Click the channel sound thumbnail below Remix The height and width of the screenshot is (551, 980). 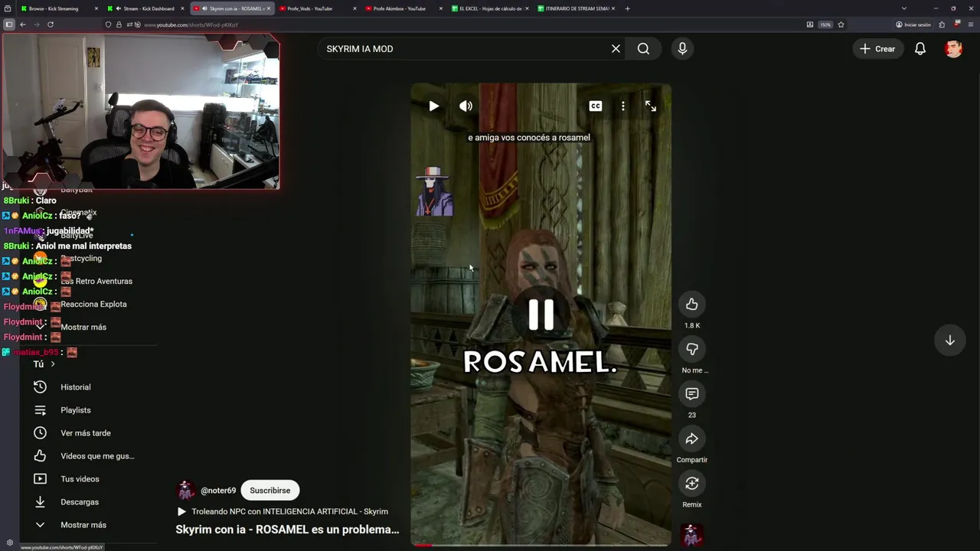pos(692,535)
